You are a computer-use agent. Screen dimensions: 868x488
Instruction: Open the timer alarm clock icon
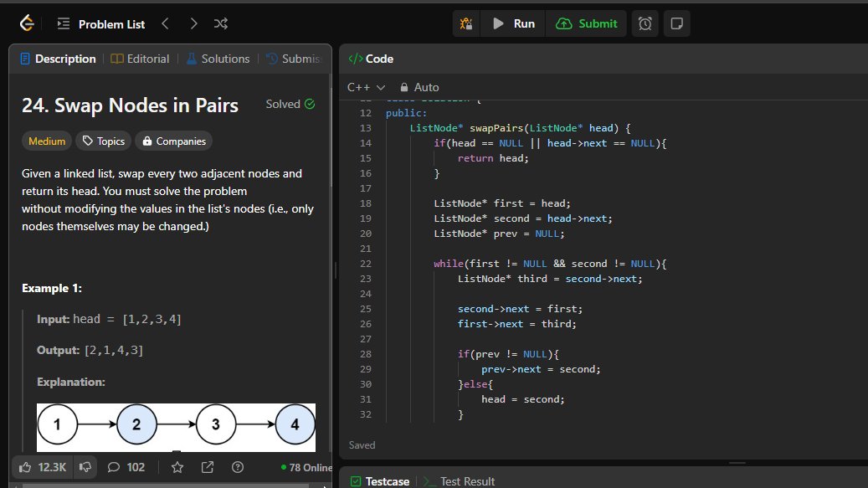[x=645, y=23]
